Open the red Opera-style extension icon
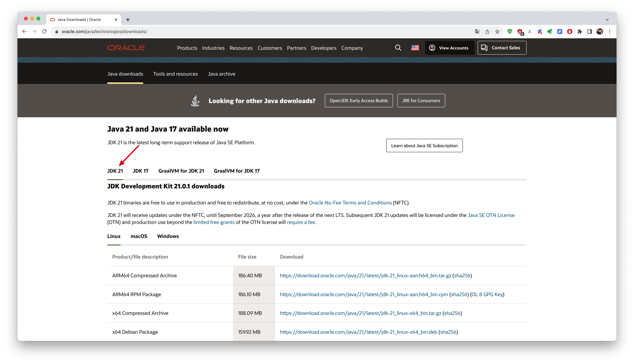The height and width of the screenshot is (364, 634). pyautogui.click(x=570, y=32)
